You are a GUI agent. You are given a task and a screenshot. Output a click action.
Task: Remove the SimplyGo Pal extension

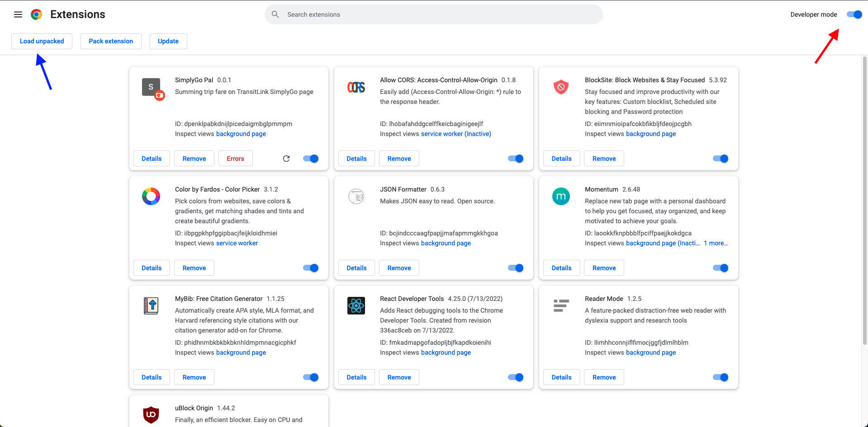pyautogui.click(x=194, y=159)
